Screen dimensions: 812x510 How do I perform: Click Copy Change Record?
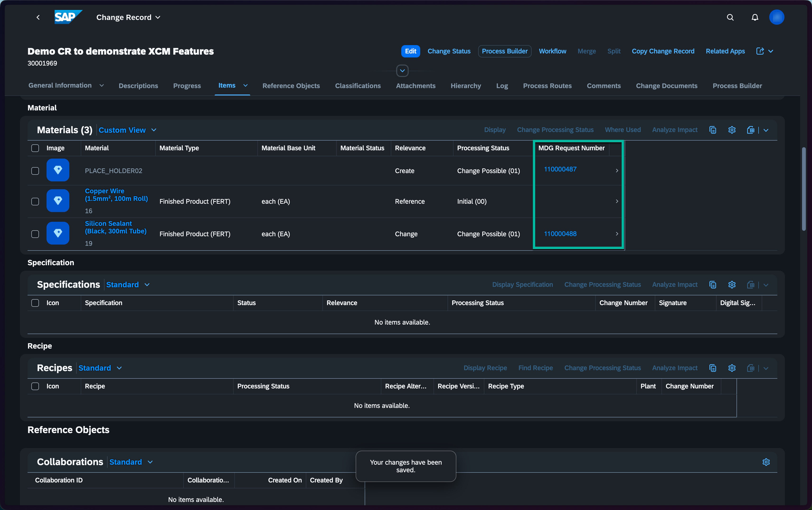663,51
